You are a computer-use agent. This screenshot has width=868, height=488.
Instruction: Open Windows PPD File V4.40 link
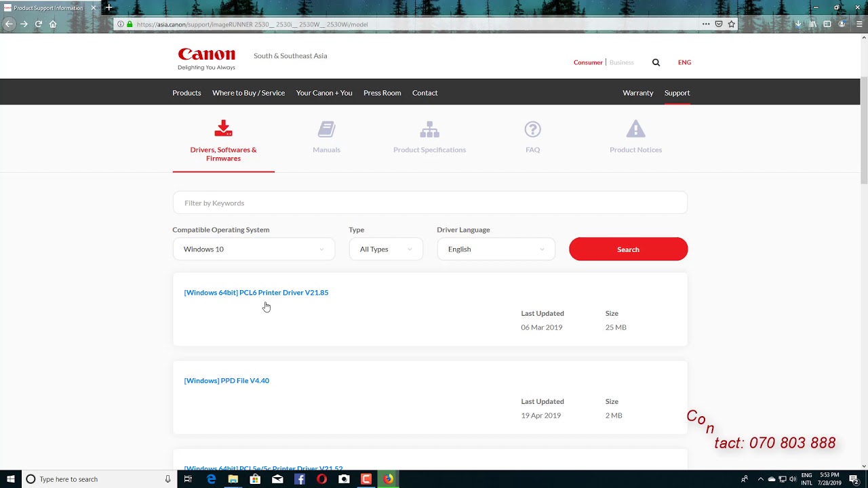226,381
